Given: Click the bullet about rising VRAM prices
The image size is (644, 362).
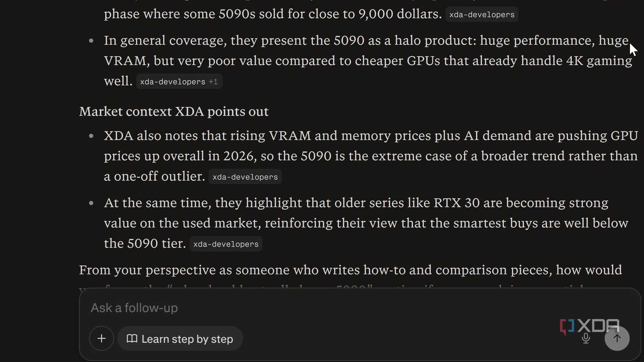Looking at the screenshot, I should (x=370, y=156).
